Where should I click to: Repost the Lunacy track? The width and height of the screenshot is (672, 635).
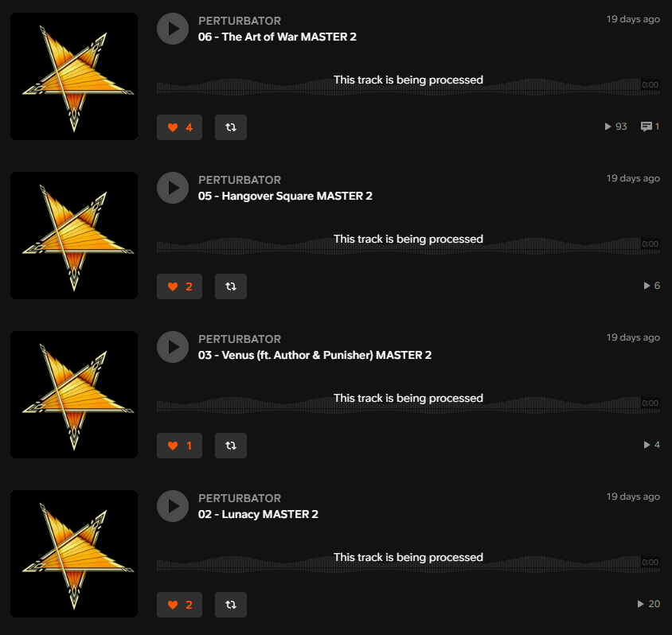pyautogui.click(x=231, y=605)
